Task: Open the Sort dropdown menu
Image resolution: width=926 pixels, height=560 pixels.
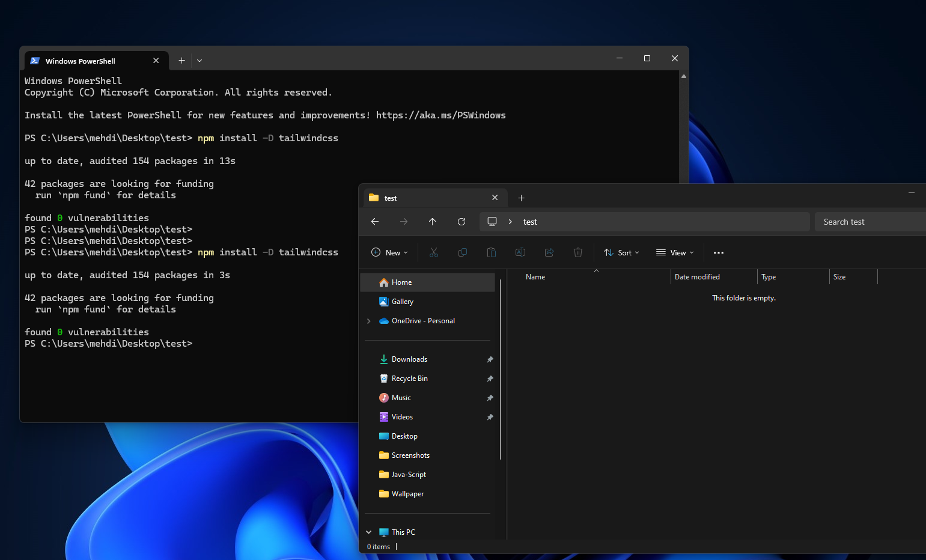Action: [621, 252]
